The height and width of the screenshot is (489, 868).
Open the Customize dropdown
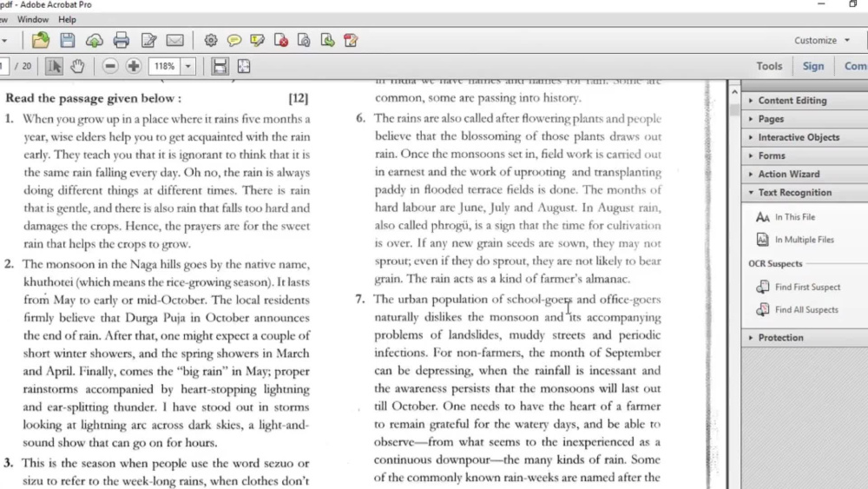(821, 41)
